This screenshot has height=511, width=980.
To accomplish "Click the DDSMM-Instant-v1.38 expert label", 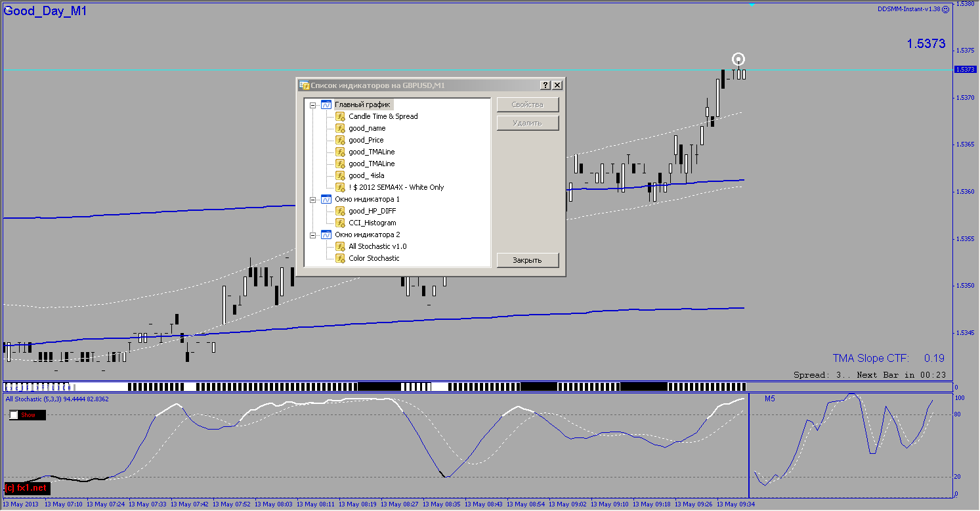I will [909, 9].
